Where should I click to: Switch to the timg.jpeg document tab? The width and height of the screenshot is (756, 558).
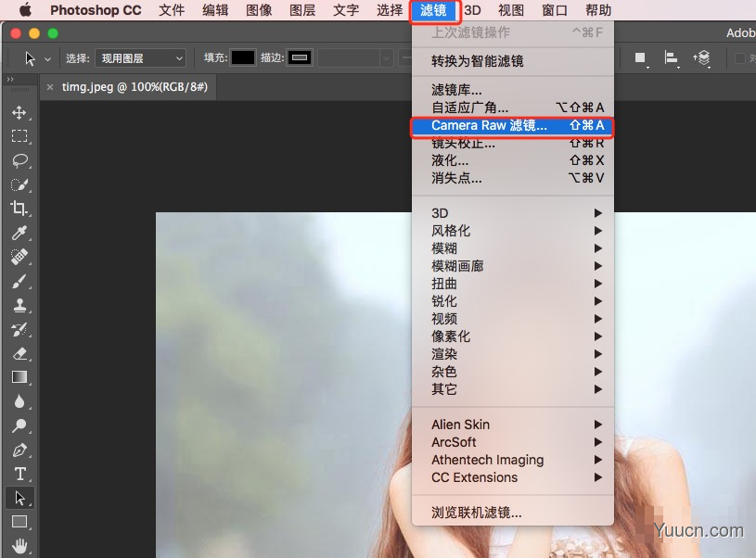pos(135,87)
